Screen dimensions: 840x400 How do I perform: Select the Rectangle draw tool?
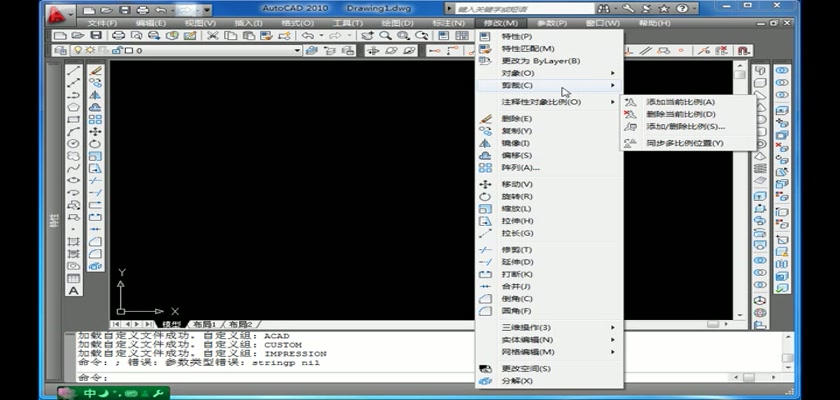(73, 119)
